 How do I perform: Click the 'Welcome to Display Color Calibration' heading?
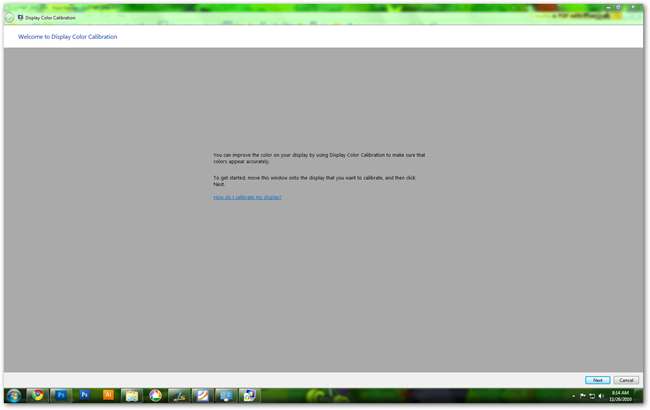pos(68,37)
